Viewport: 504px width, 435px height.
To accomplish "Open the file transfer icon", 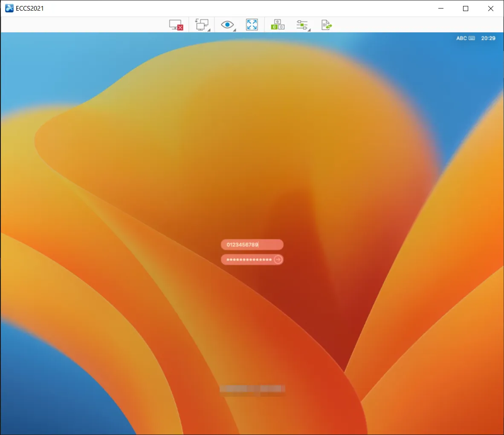I will [x=327, y=25].
